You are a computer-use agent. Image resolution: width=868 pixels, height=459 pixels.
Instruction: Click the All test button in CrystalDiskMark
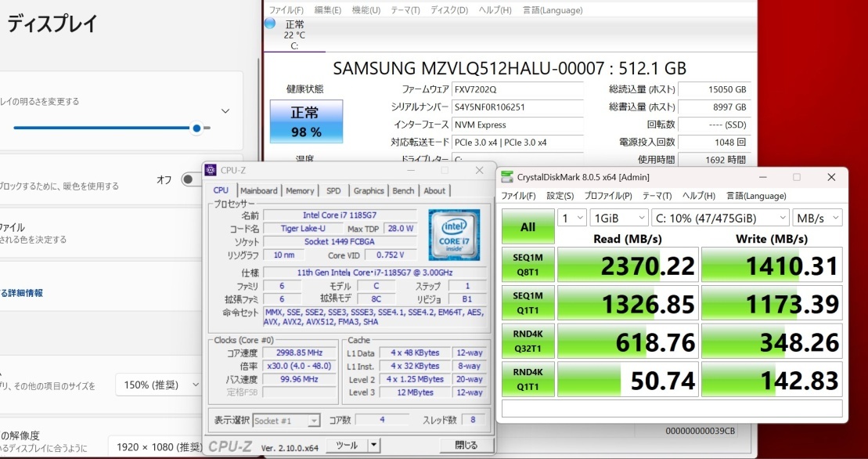(x=528, y=226)
